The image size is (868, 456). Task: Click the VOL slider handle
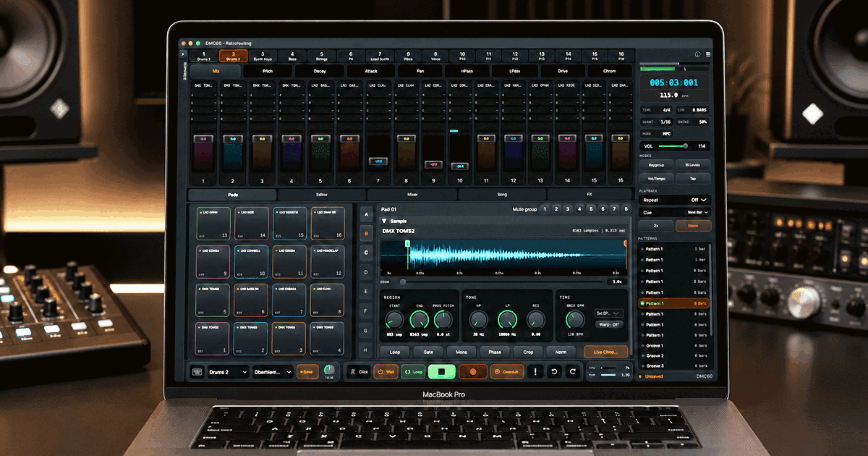click(685, 146)
